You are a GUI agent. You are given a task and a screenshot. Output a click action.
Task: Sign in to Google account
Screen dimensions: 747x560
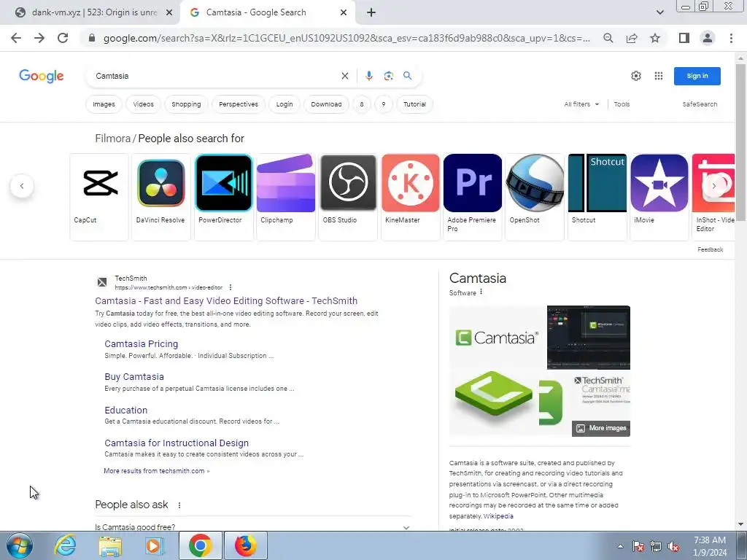tap(697, 76)
